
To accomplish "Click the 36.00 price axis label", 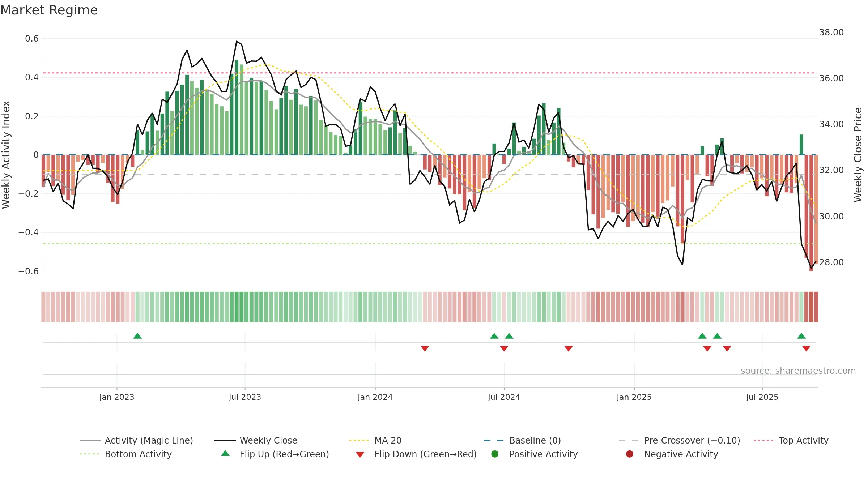I will pyautogui.click(x=831, y=78).
